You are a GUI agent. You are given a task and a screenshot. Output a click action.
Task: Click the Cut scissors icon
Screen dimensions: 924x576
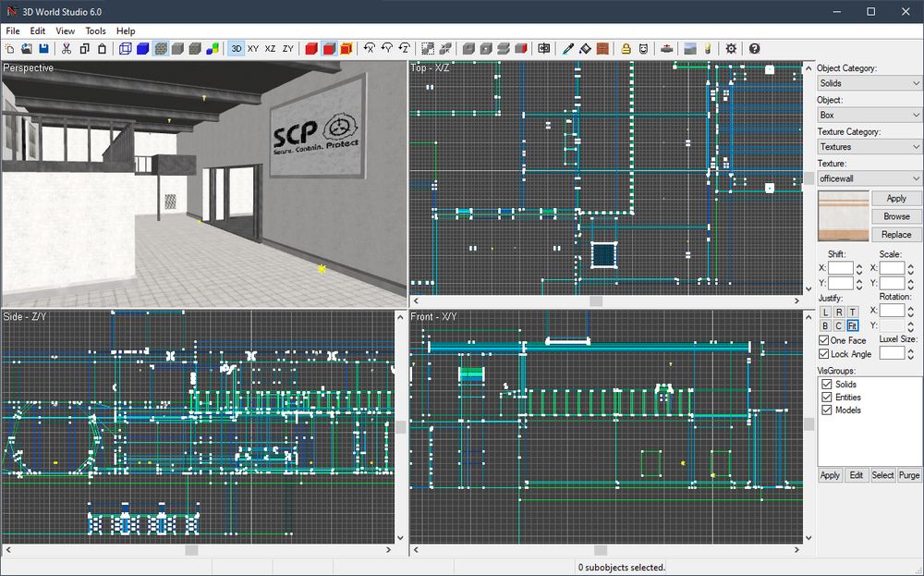[67, 48]
